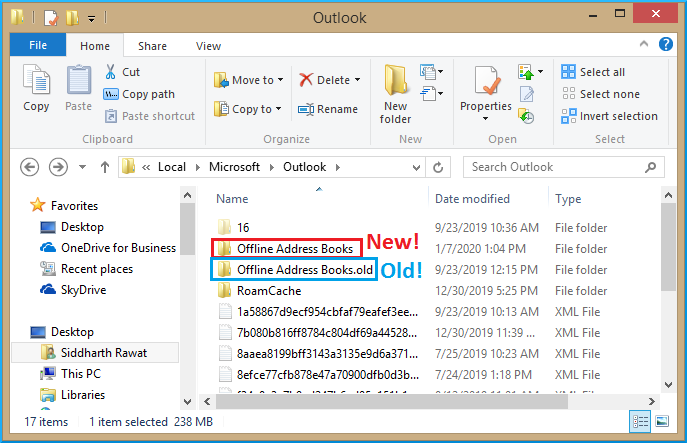Click the Local breadcrumb segment
This screenshot has width=687, height=443.
172,167
